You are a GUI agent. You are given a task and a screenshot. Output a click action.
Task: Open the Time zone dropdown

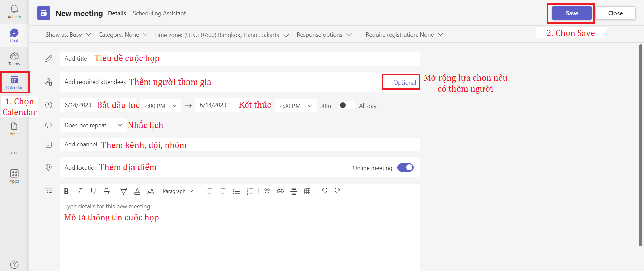(x=222, y=35)
